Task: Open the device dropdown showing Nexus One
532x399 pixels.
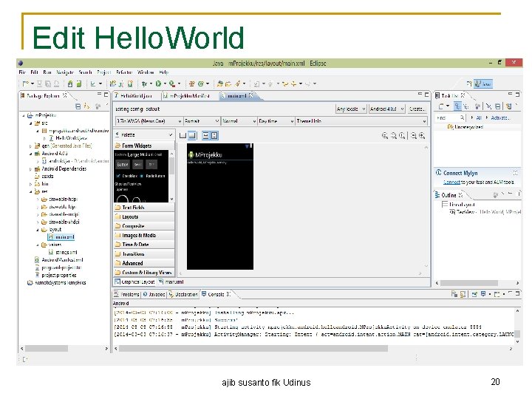Action: (149, 121)
